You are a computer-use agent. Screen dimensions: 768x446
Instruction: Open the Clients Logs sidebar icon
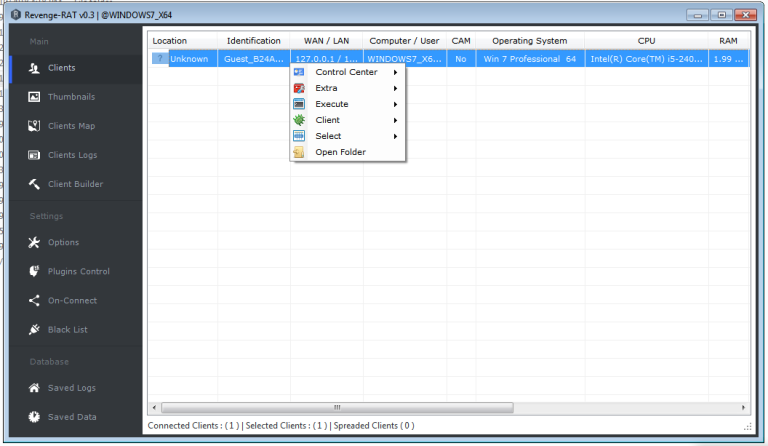click(34, 155)
